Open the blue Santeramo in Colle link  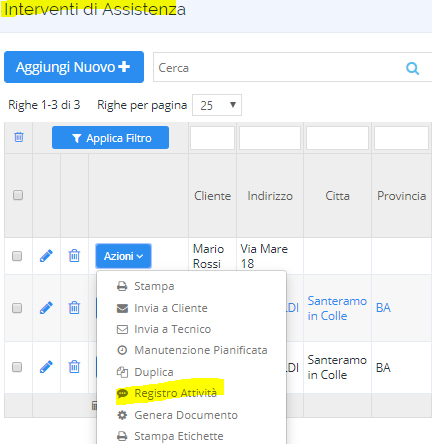tap(337, 308)
